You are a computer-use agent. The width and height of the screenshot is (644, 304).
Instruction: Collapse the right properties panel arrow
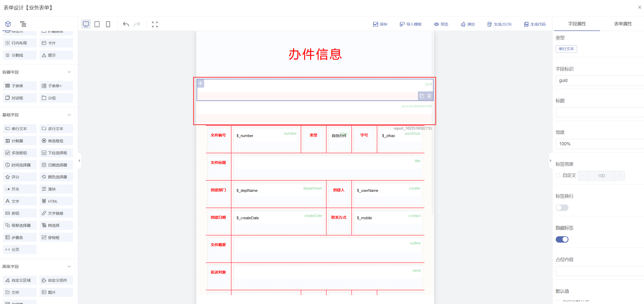pyautogui.click(x=550, y=161)
